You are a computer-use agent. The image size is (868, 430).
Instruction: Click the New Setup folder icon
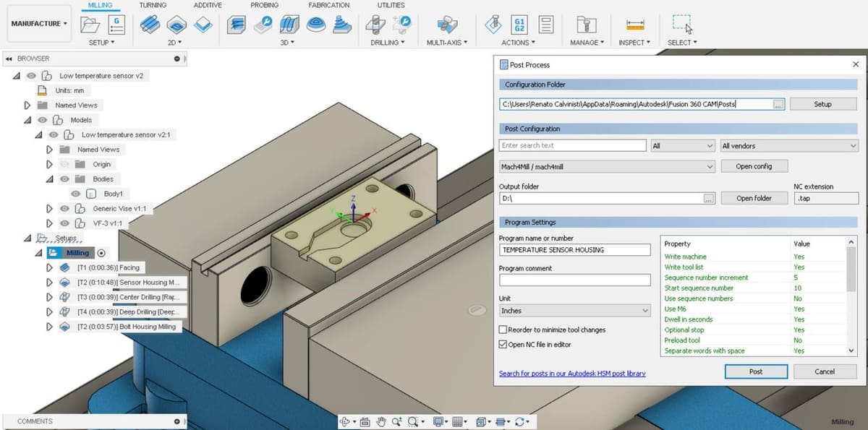(x=90, y=25)
